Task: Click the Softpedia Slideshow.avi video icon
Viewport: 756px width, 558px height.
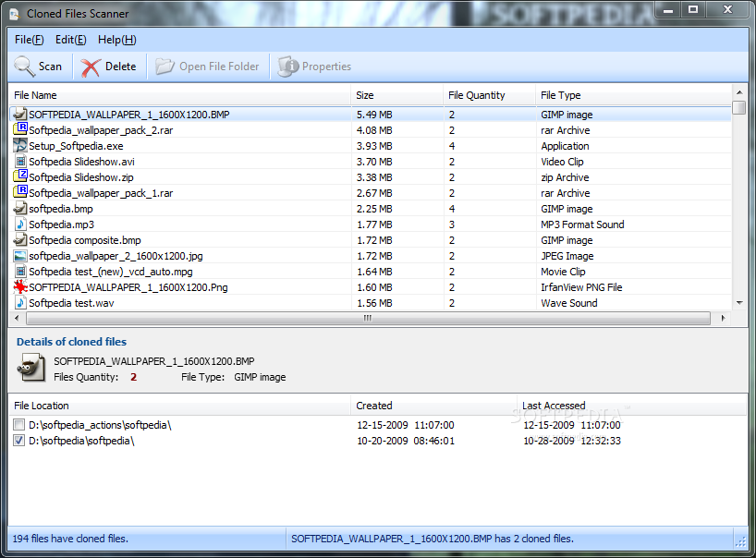Action: (19, 162)
